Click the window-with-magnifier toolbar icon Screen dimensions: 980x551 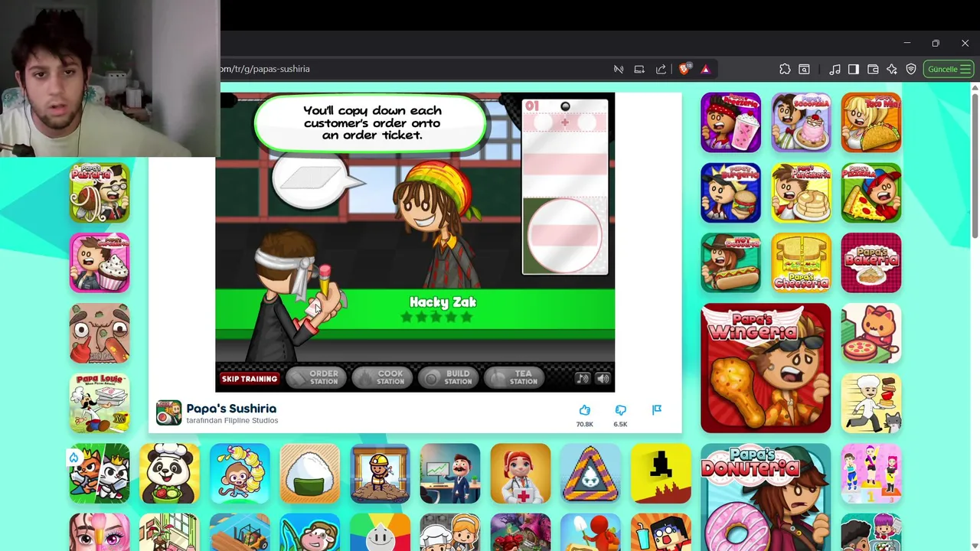pyautogui.click(x=804, y=69)
